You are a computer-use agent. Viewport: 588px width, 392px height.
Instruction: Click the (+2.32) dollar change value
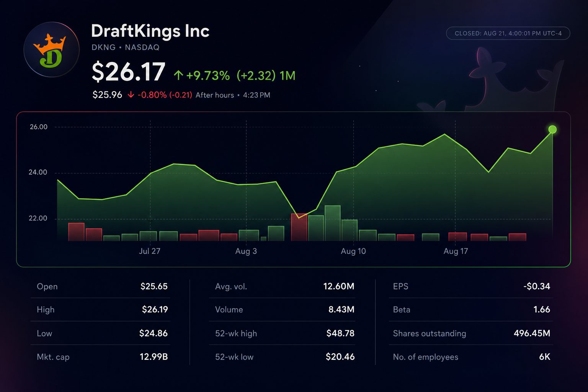click(256, 75)
